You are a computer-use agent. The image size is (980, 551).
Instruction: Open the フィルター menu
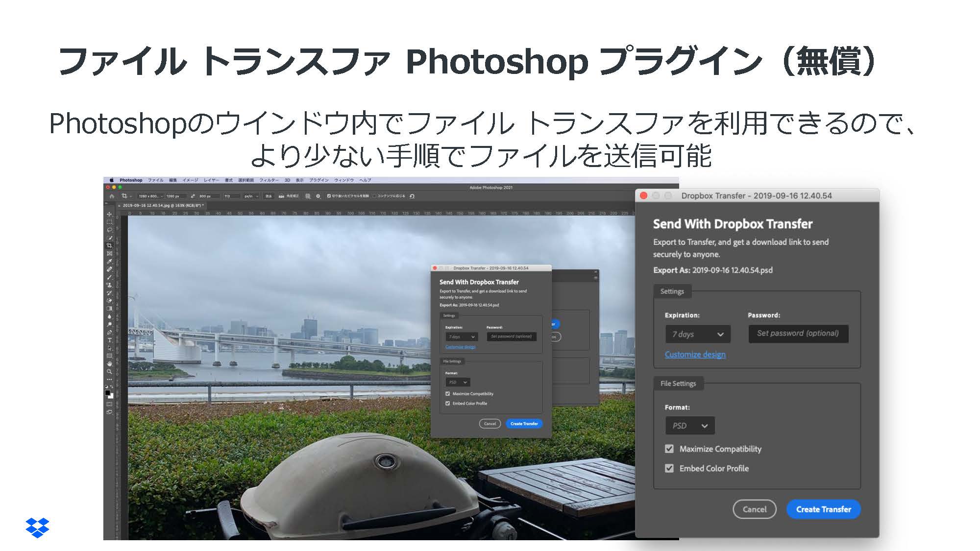coord(269,180)
